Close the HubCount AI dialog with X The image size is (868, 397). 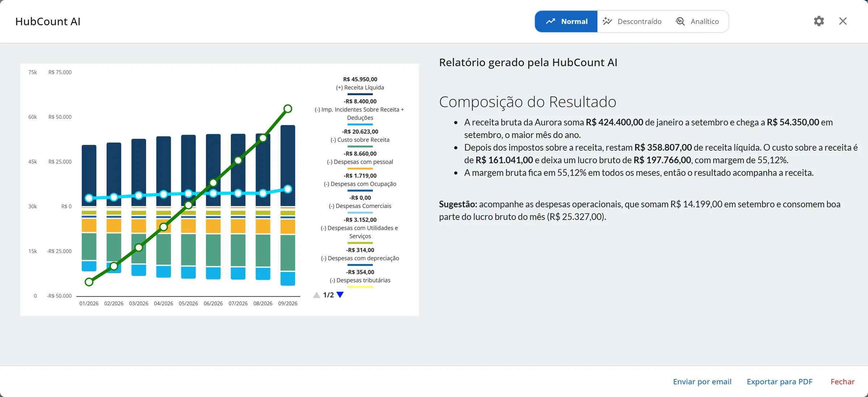tap(843, 21)
